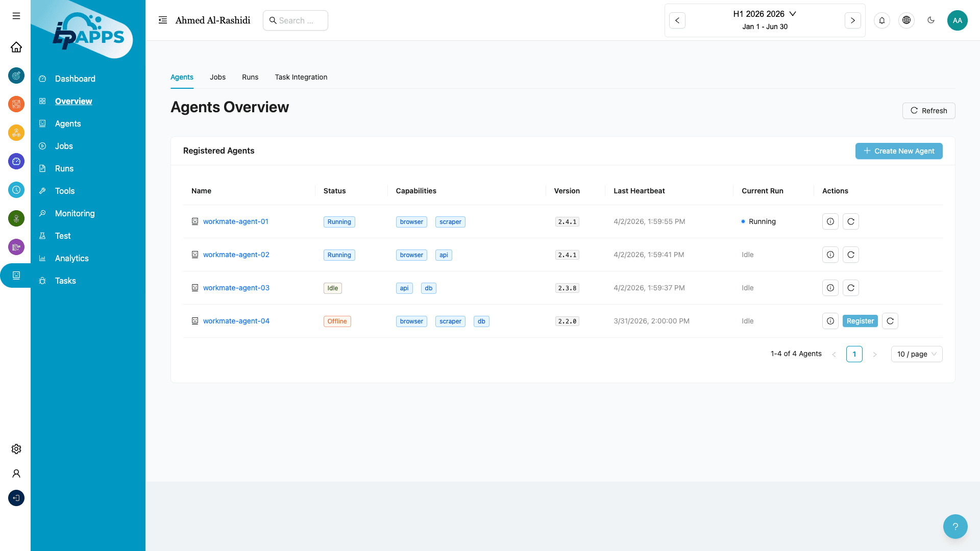Click the help question mark button
980x551 pixels.
pos(955,527)
